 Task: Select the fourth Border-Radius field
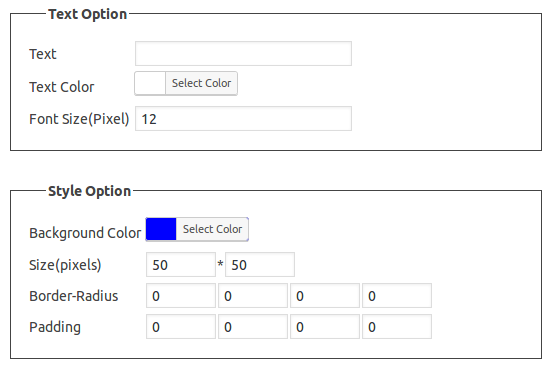(x=397, y=296)
